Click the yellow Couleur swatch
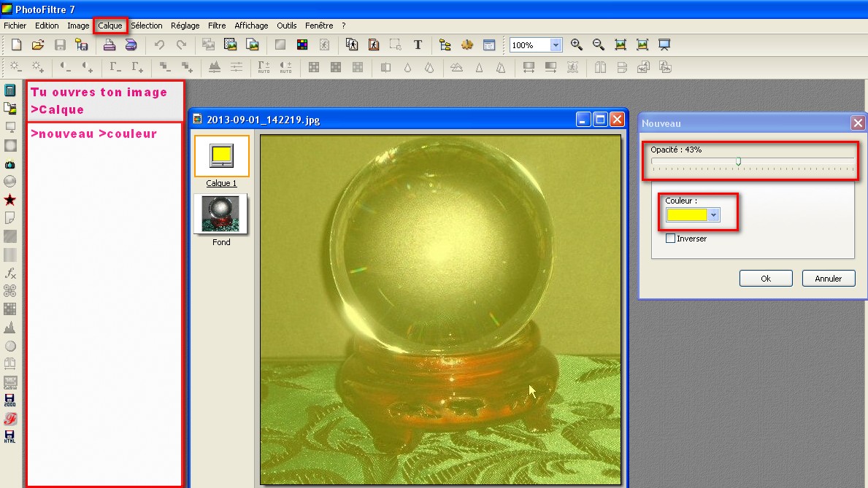Screen dimensions: 868x488 (x=687, y=214)
